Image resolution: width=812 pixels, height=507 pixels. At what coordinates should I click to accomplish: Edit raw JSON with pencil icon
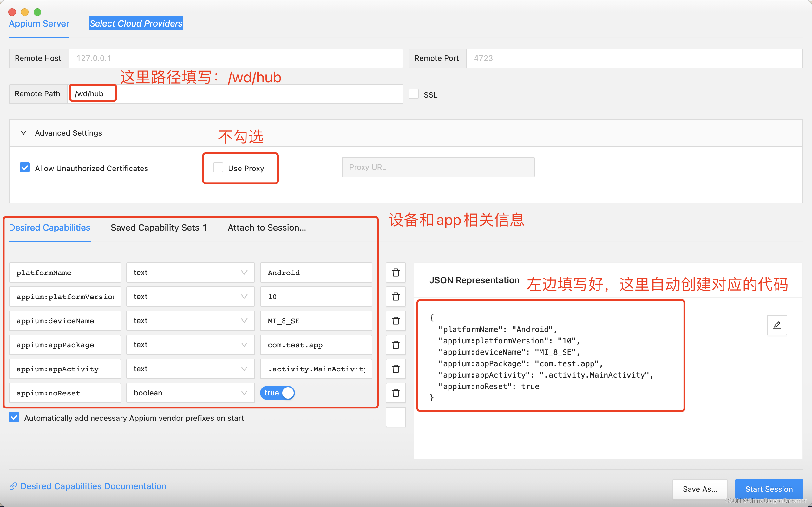tap(777, 325)
